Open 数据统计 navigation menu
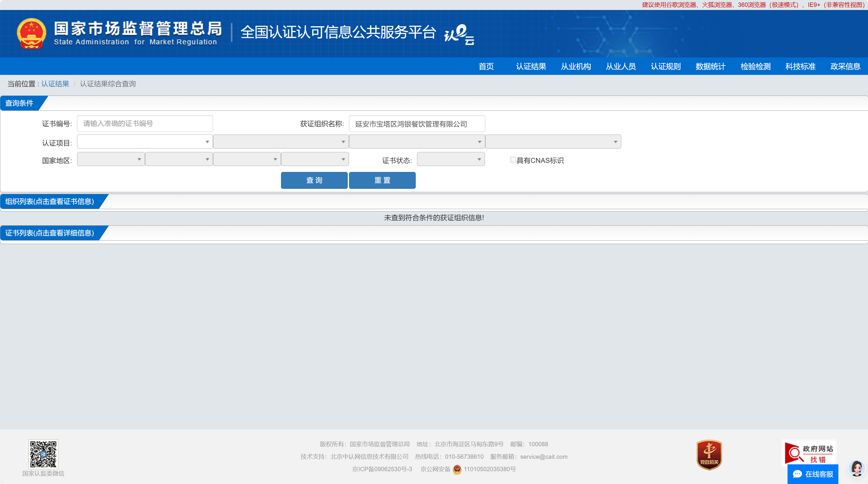868x484 pixels. click(710, 66)
